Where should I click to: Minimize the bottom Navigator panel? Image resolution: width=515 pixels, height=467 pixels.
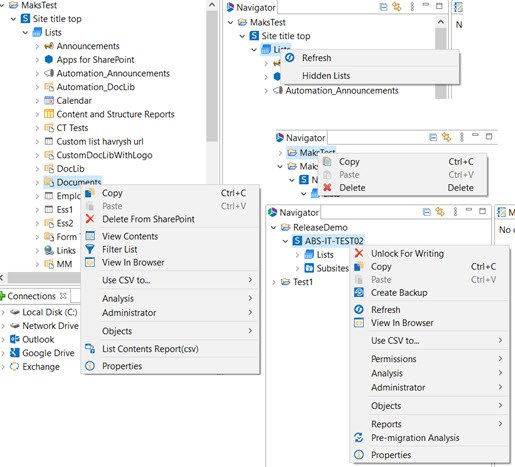[469, 210]
